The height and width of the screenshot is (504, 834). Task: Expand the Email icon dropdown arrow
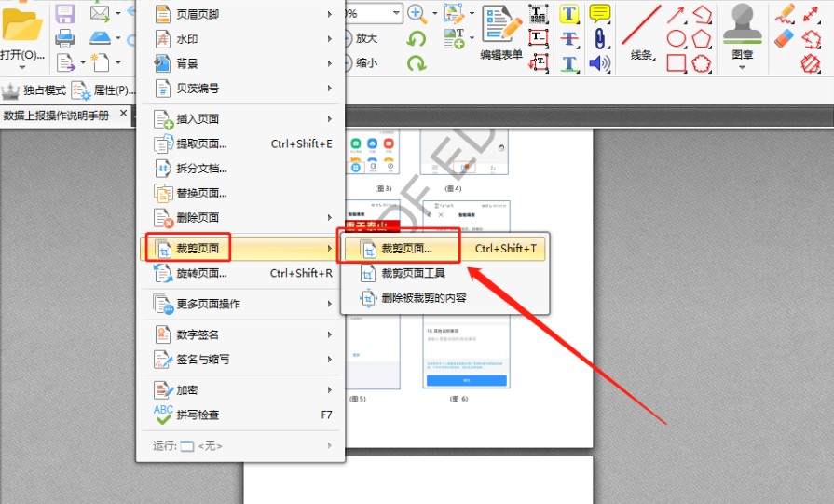coord(118,13)
